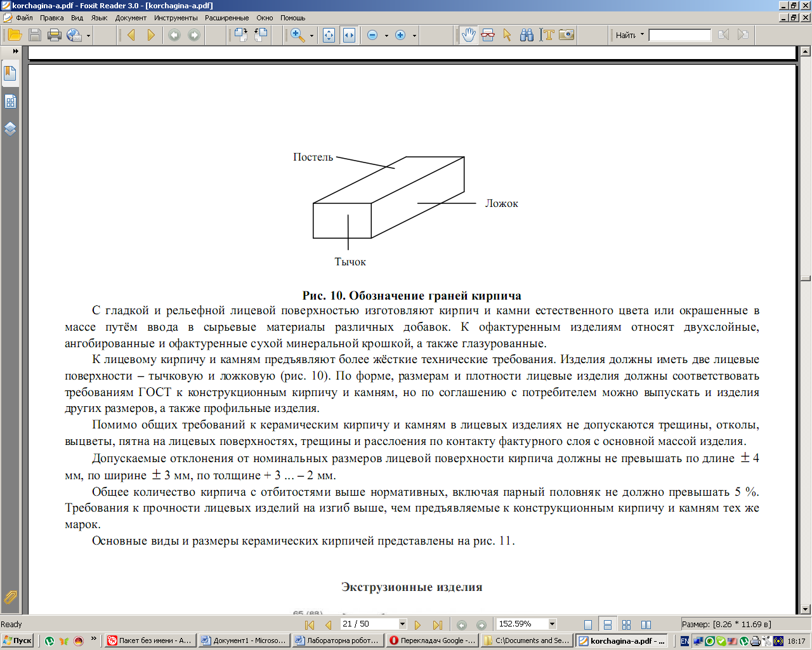Switch to Перекладач Google Opera taskbar button
Screen dimensions: 812x650
[433, 640]
